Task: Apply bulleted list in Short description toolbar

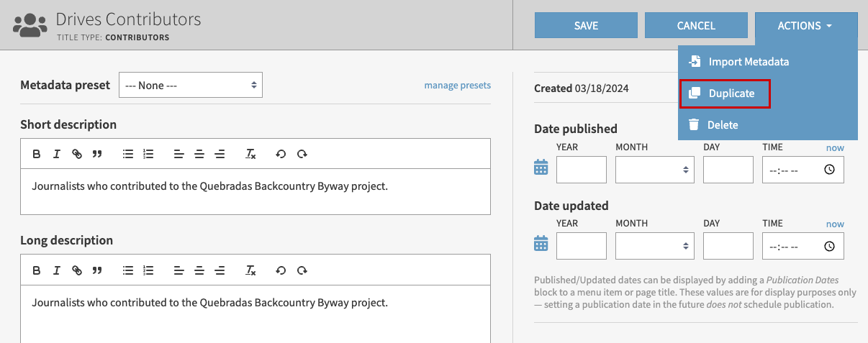Action: [x=128, y=154]
